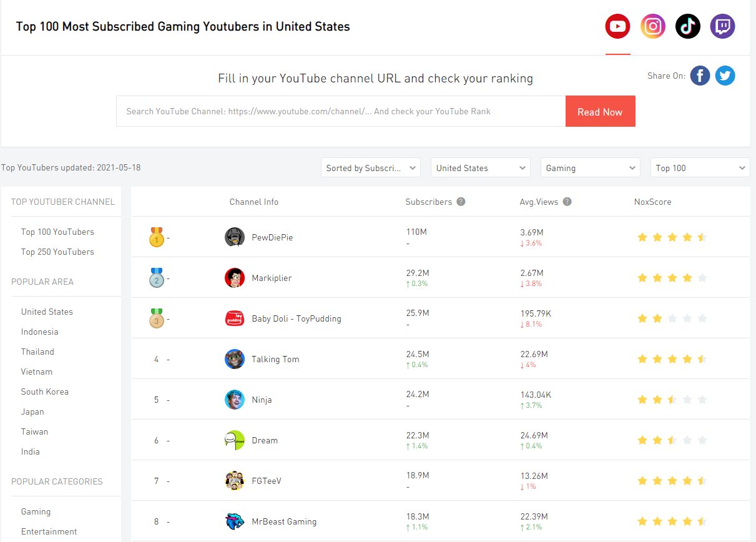Click MrBeast Gaming's NoxScore star rating
This screenshot has height=542, width=756.
click(x=672, y=521)
